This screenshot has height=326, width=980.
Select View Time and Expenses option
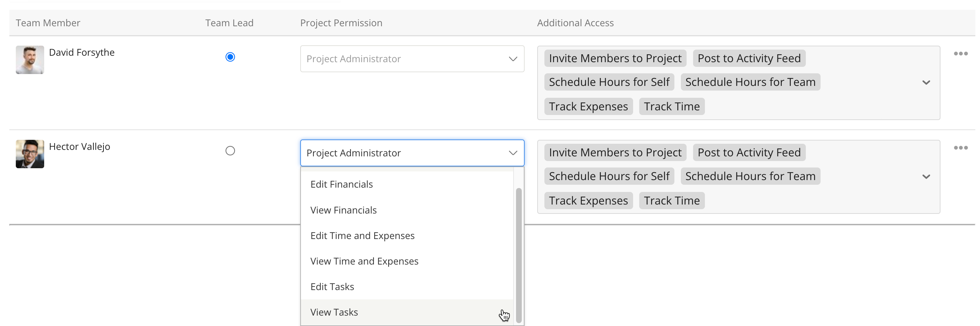pyautogui.click(x=364, y=261)
